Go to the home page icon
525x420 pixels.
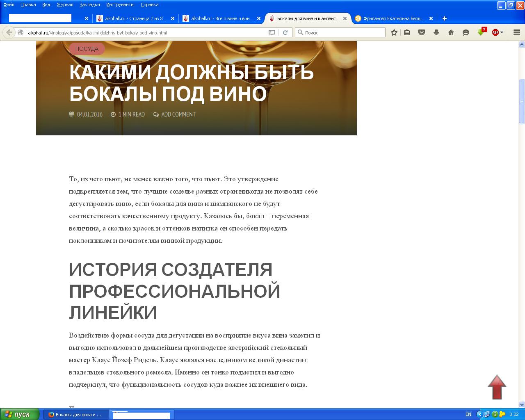(x=451, y=32)
